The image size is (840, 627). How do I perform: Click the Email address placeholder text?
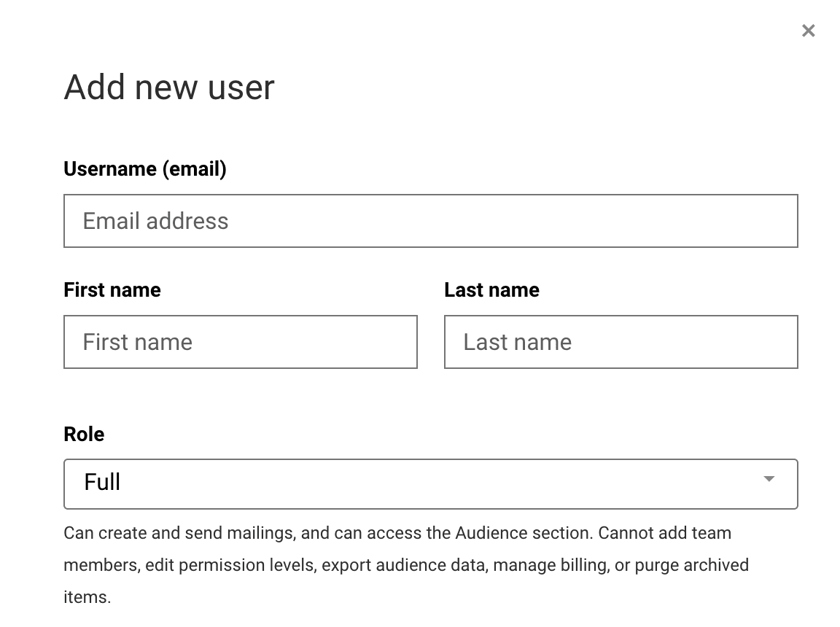[155, 222]
